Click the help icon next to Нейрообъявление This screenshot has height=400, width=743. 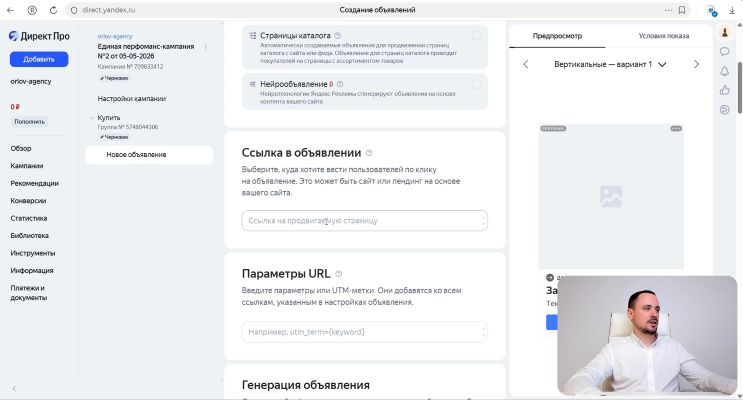[x=340, y=84]
